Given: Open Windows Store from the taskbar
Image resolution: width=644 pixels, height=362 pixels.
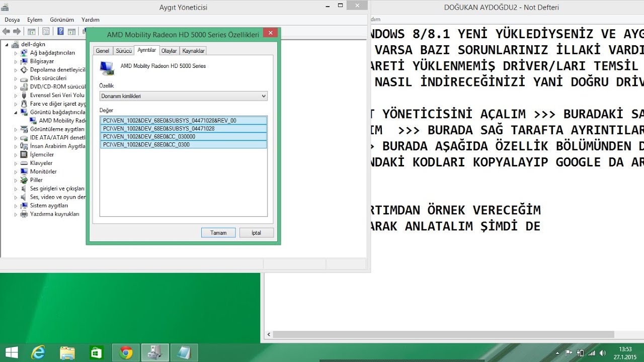Looking at the screenshot, I should point(96,352).
